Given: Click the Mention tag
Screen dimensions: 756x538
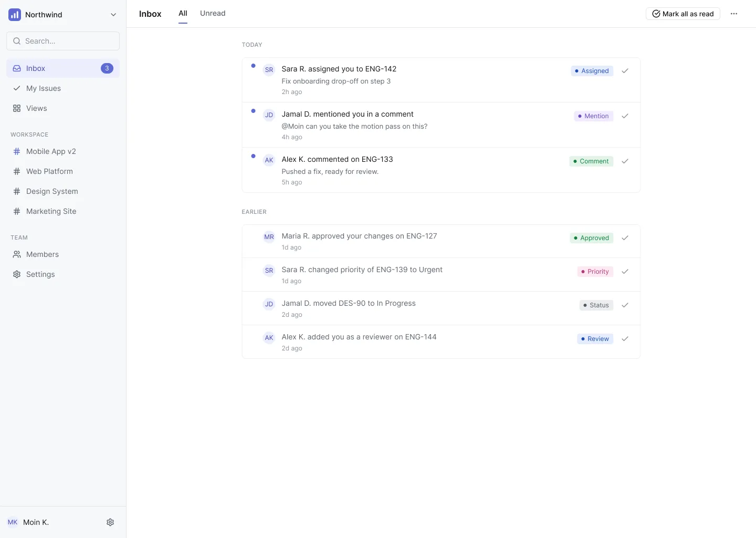Looking at the screenshot, I should pyautogui.click(x=594, y=116).
